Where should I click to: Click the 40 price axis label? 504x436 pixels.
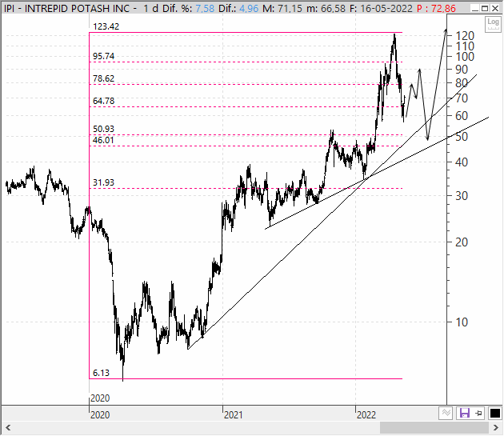[x=462, y=162]
